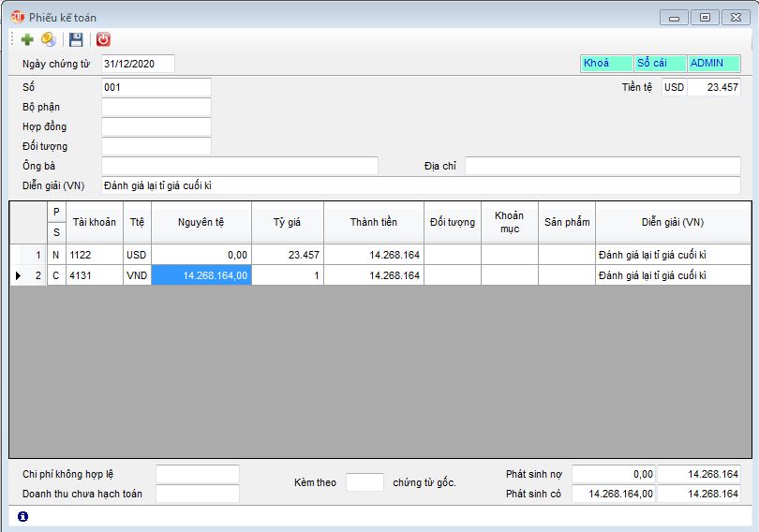759x532 pixels.
Task: Click the Khoá status button
Action: pos(606,64)
